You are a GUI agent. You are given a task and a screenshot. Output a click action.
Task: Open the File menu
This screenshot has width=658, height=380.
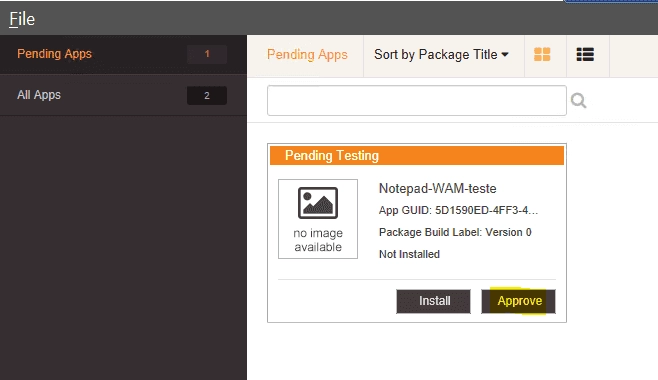coord(22,19)
